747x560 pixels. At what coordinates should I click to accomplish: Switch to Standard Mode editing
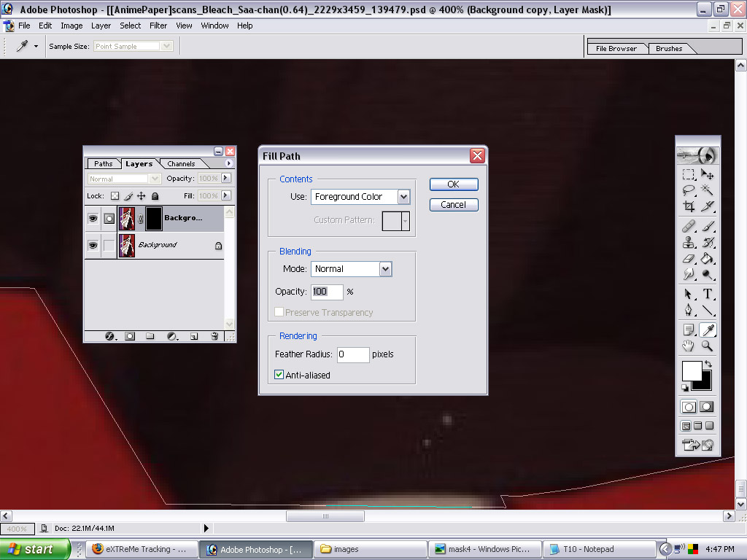tap(689, 407)
